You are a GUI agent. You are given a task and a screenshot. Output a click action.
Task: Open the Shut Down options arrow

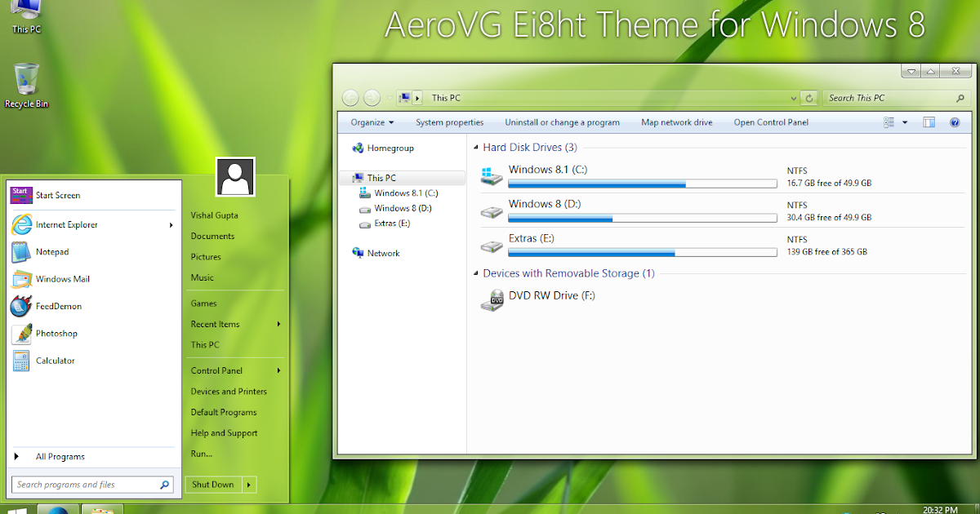(248, 485)
